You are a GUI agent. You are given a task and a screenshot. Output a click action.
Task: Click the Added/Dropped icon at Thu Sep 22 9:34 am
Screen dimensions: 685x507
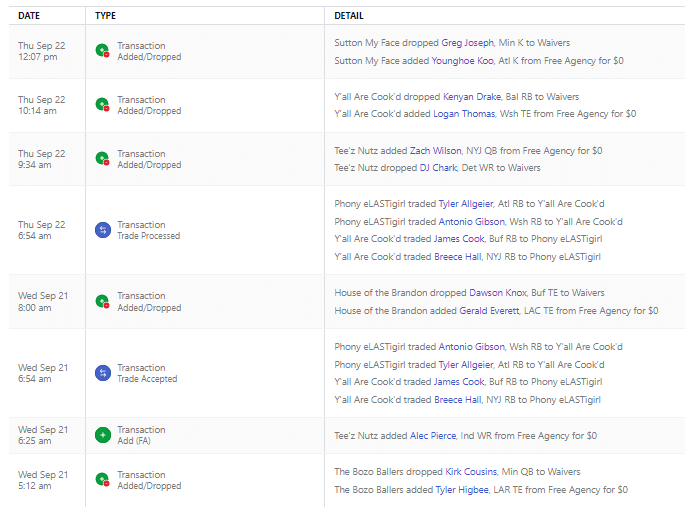(102, 159)
